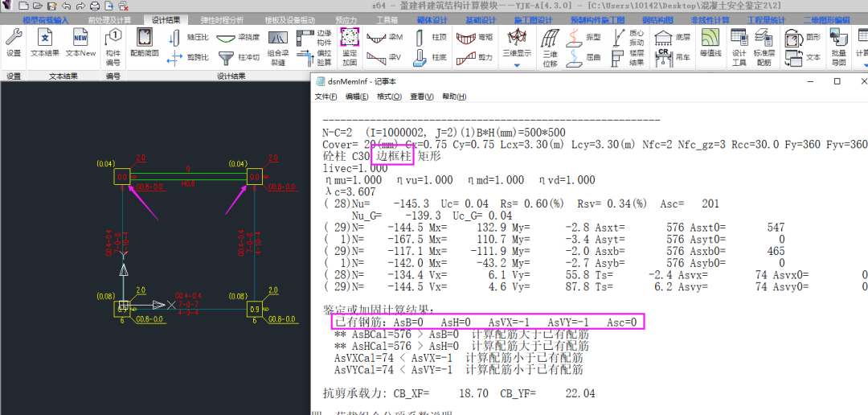Image resolution: width=868 pixels, height=415 pixels.
Task: Open the 基础设计 tab
Action: (x=481, y=20)
